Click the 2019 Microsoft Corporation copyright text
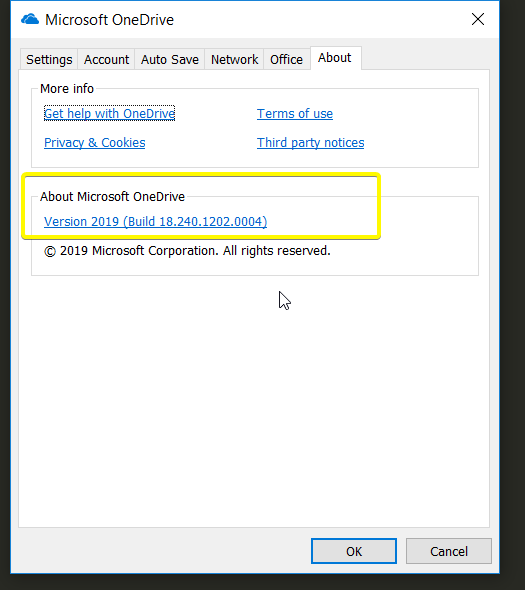Image resolution: width=525 pixels, height=590 pixels. [187, 251]
